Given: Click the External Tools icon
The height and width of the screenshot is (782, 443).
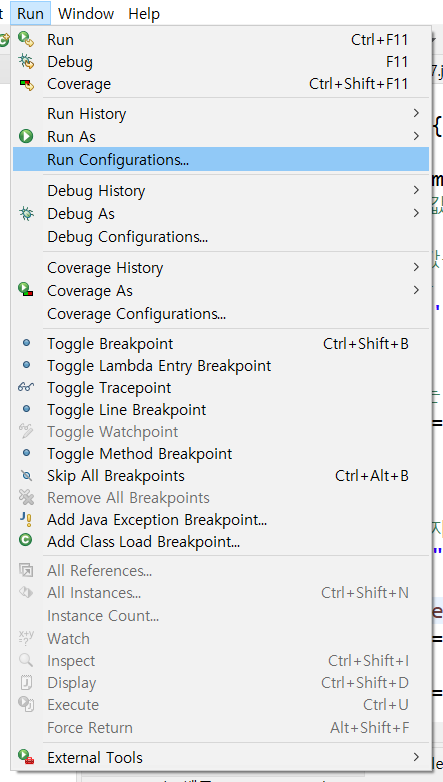Looking at the screenshot, I should [x=25, y=757].
